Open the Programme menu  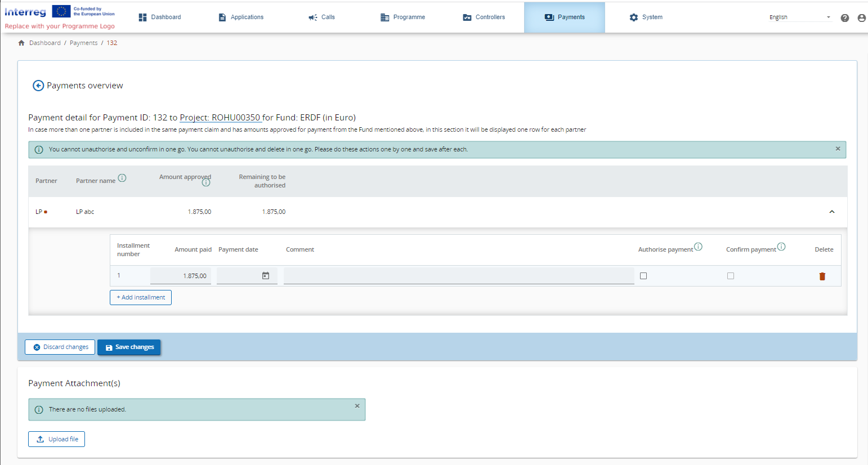click(x=402, y=17)
